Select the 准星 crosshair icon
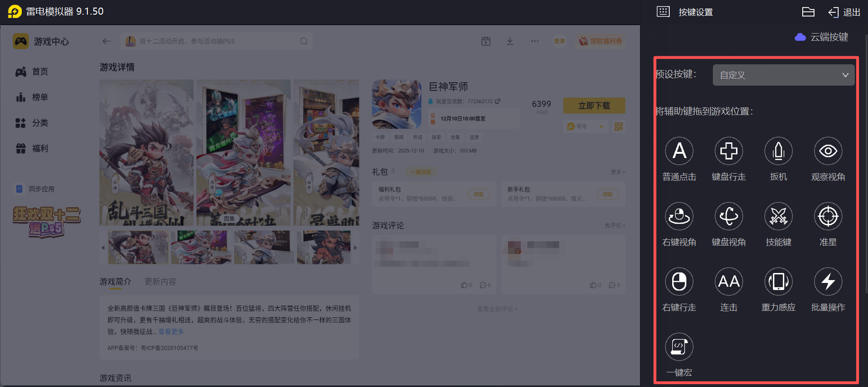 pyautogui.click(x=828, y=217)
